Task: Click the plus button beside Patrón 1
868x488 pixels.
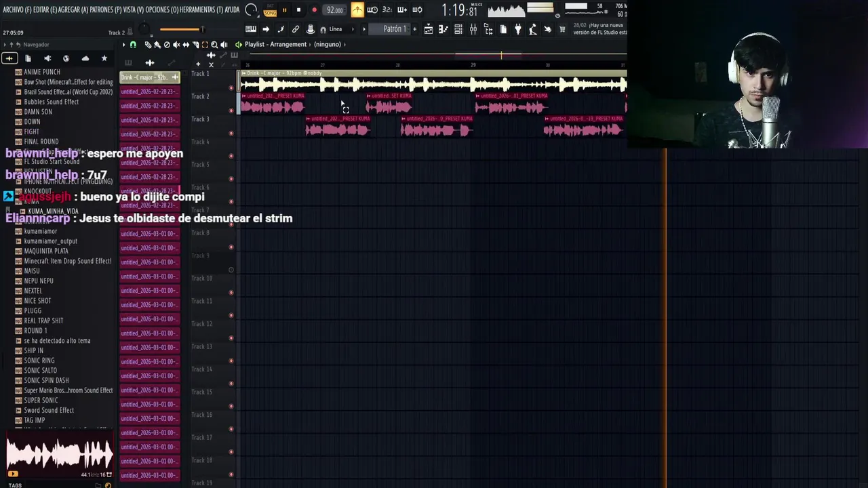Action: coord(414,29)
